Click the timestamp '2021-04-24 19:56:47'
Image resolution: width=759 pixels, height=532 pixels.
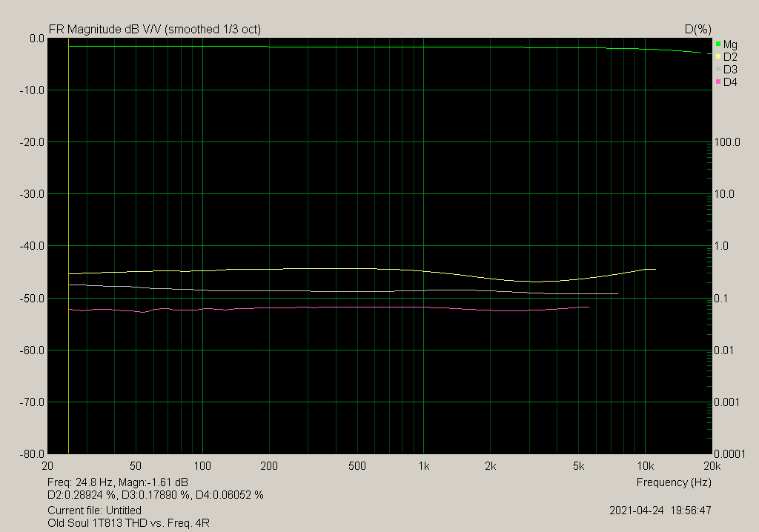(x=660, y=511)
